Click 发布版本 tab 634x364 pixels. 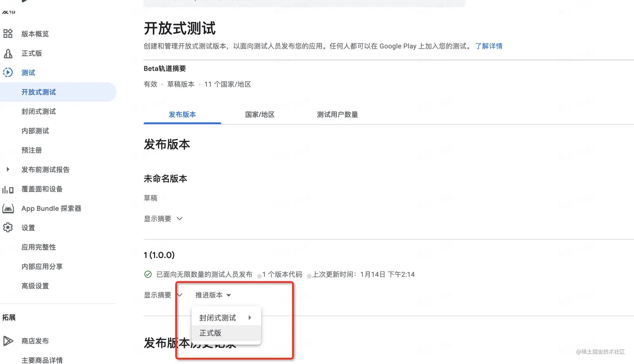182,114
